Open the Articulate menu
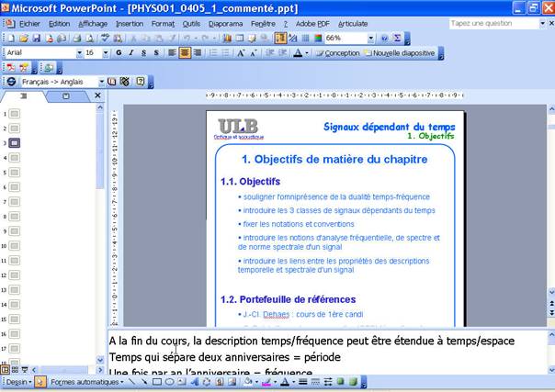This screenshot has width=555, height=392. click(x=353, y=24)
